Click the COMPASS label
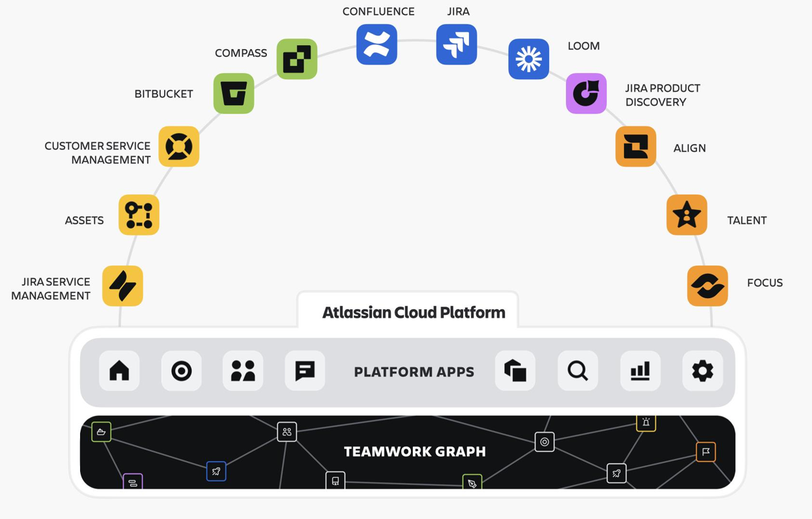Viewport: 812px width, 519px height. [241, 53]
